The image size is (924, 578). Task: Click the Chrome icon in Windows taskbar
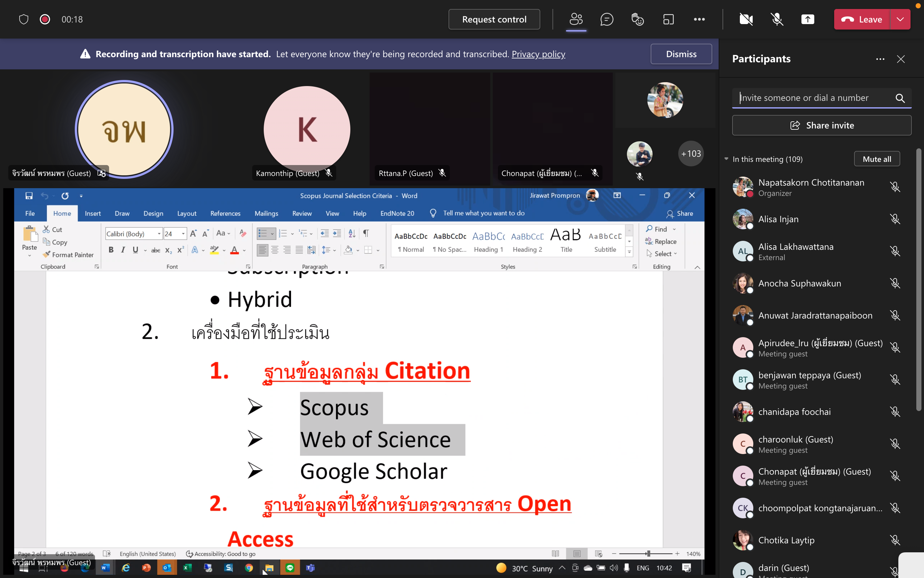tap(249, 568)
